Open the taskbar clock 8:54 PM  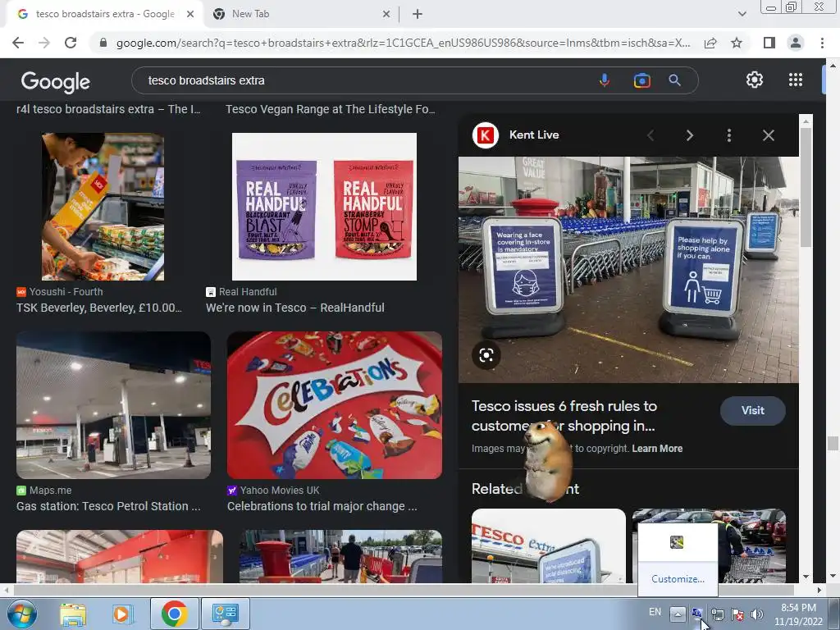(798, 614)
